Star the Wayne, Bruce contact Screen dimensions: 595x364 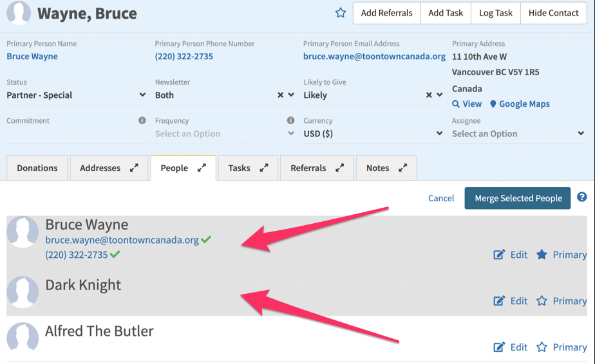[341, 13]
